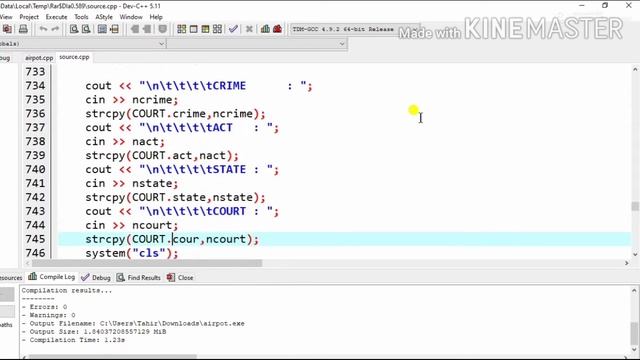Switch to the Compile Log tab
The height and width of the screenshot is (360, 640).
(x=51, y=277)
